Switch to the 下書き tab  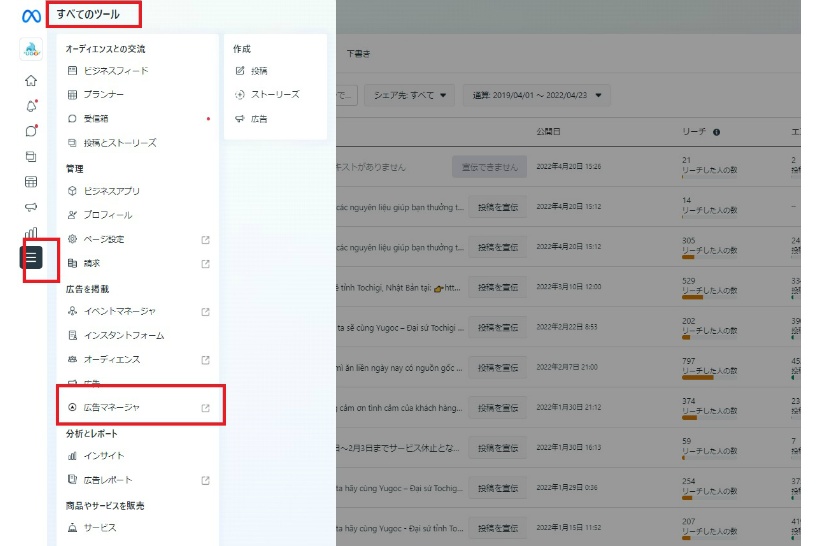click(358, 53)
